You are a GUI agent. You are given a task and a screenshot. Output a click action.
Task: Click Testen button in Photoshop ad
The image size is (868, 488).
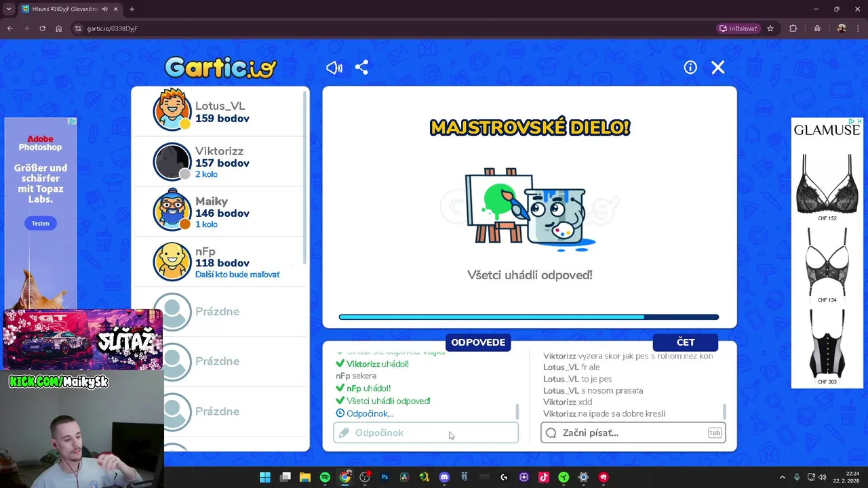click(x=40, y=223)
